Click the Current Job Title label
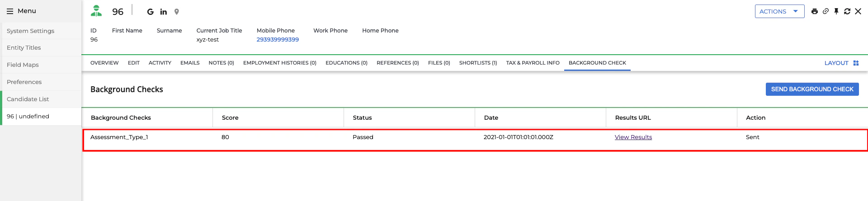 [219, 31]
